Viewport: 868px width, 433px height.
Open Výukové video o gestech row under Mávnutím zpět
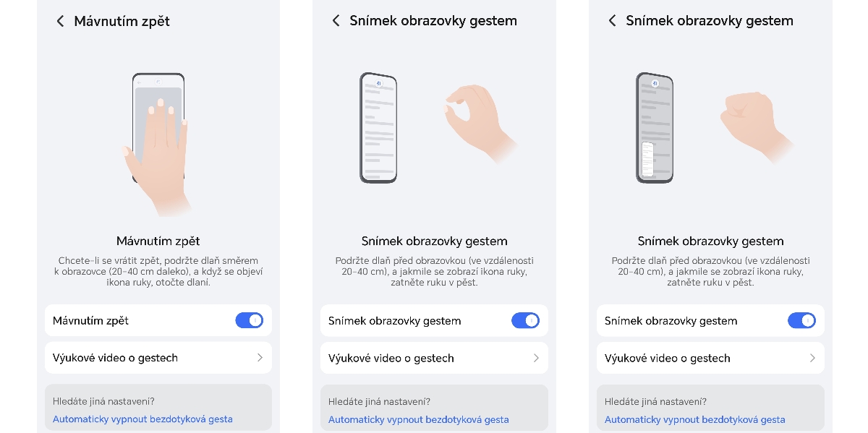(158, 358)
